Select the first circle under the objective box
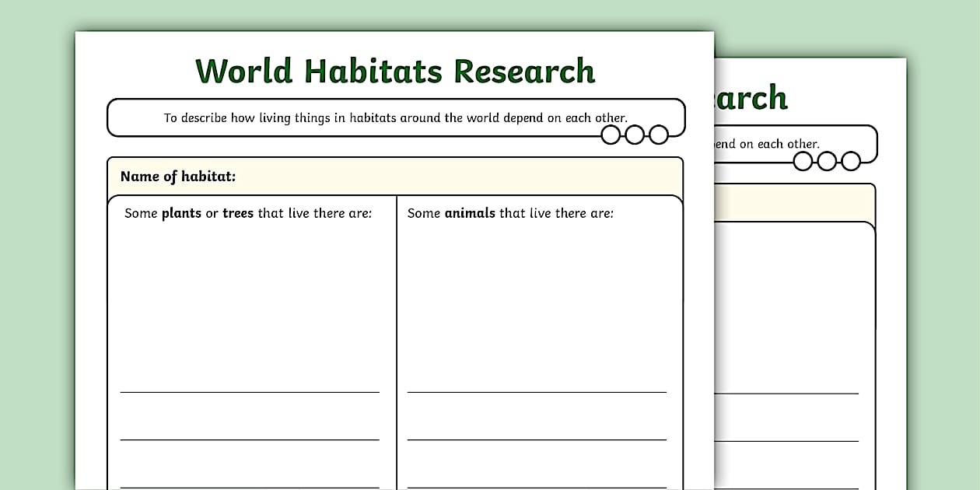This screenshot has width=980, height=490. click(609, 135)
